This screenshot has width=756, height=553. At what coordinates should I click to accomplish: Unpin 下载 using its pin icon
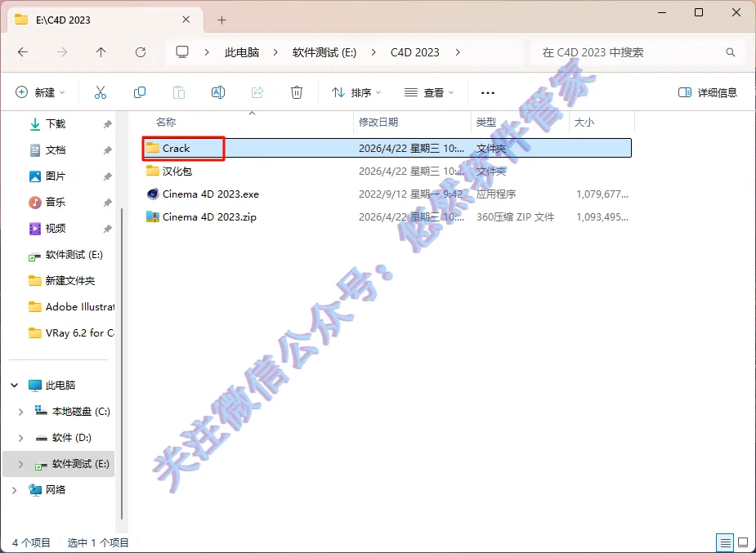tap(107, 124)
